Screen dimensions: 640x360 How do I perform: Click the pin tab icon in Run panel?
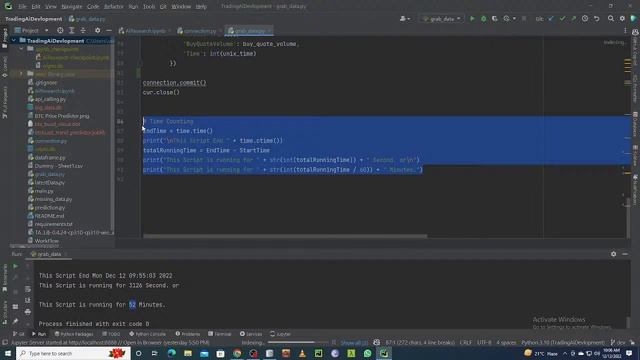coord(16,321)
